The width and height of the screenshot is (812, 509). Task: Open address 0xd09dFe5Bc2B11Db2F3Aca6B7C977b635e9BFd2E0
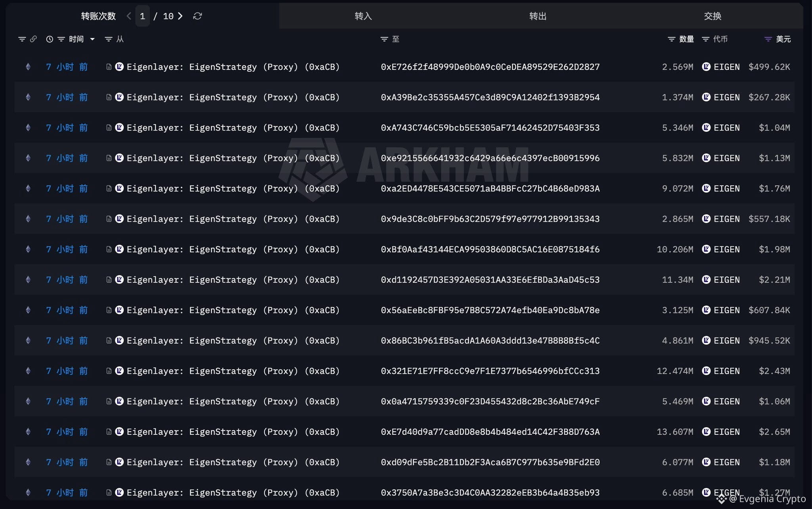(490, 462)
